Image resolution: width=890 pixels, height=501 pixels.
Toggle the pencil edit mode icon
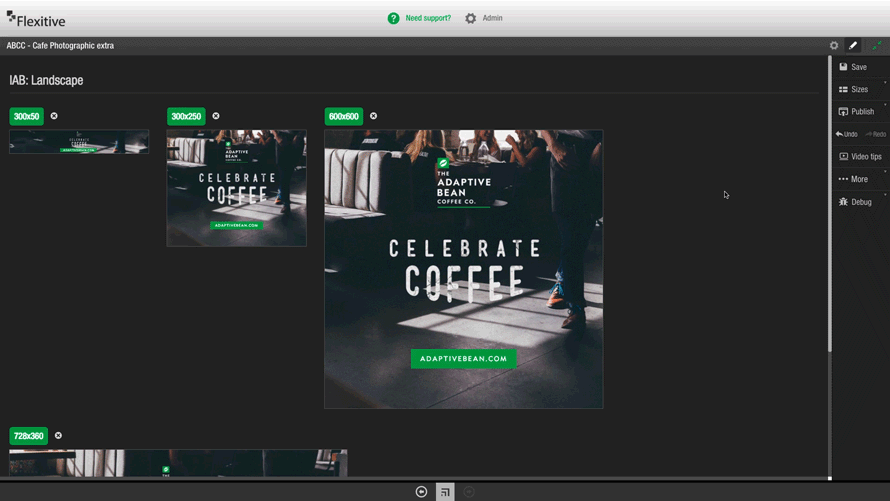point(853,45)
